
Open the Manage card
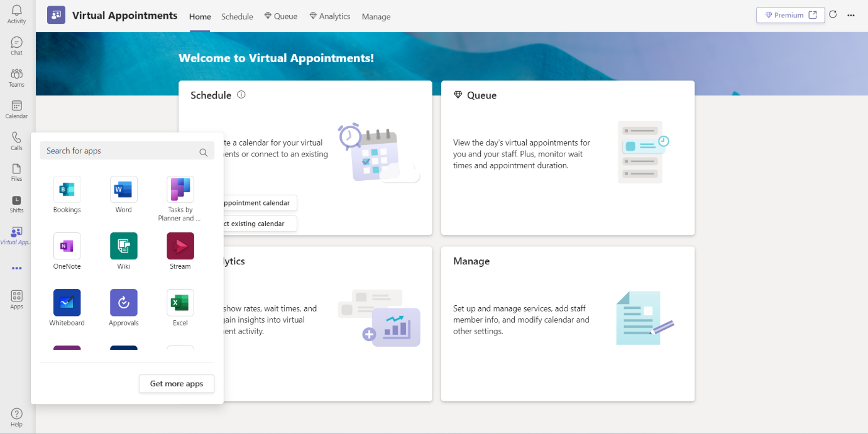click(x=568, y=323)
